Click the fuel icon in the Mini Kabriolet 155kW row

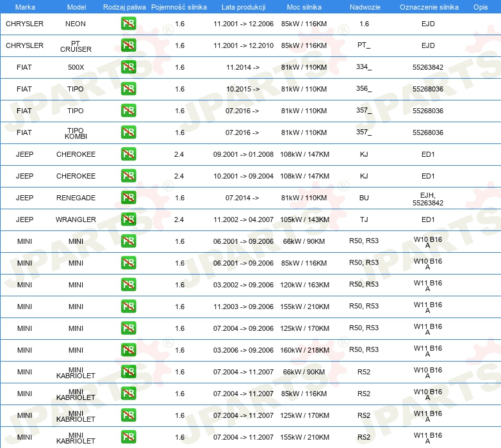pyautogui.click(x=128, y=437)
